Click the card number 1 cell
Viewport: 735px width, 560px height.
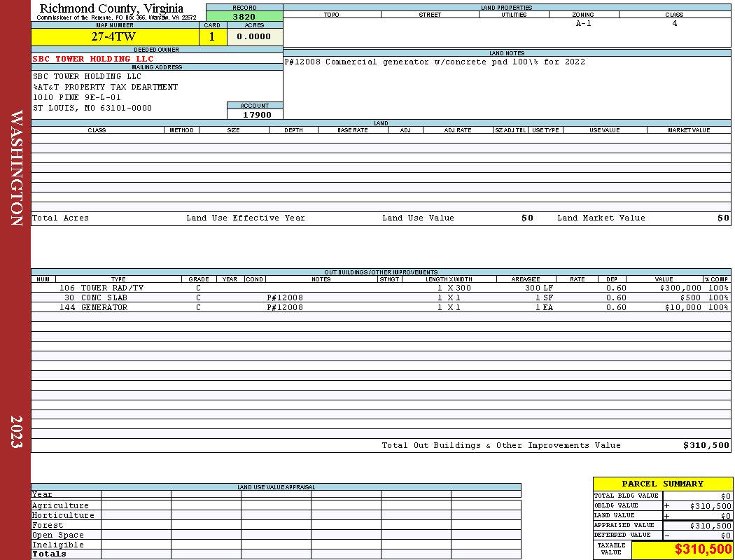(x=212, y=36)
